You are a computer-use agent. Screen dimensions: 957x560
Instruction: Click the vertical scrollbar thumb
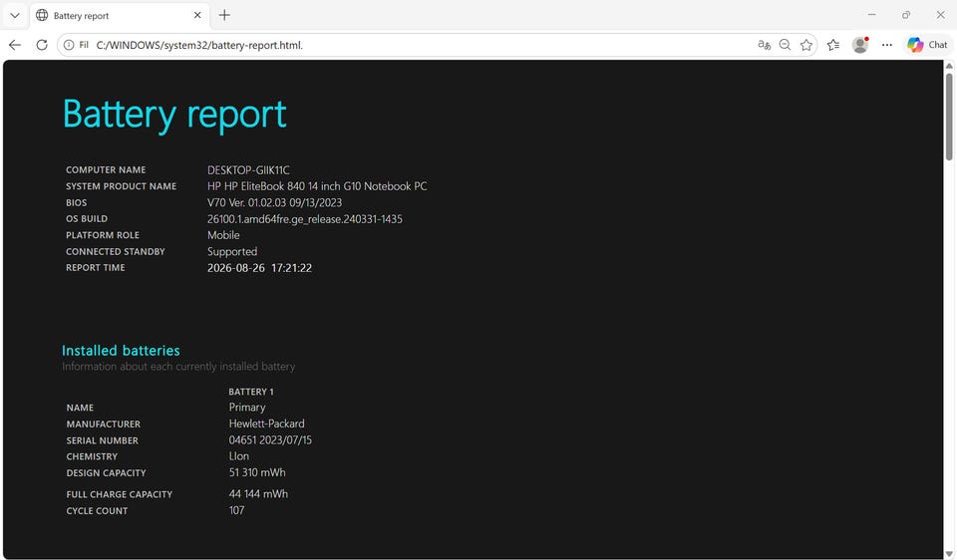pyautogui.click(x=949, y=117)
